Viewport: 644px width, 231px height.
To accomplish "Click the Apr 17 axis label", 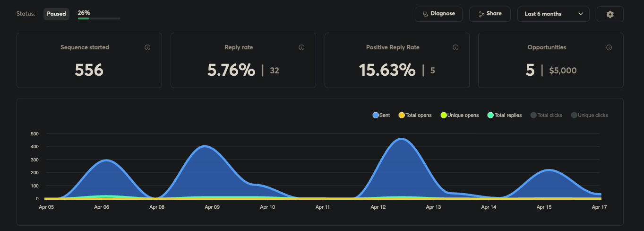I will coord(600,207).
